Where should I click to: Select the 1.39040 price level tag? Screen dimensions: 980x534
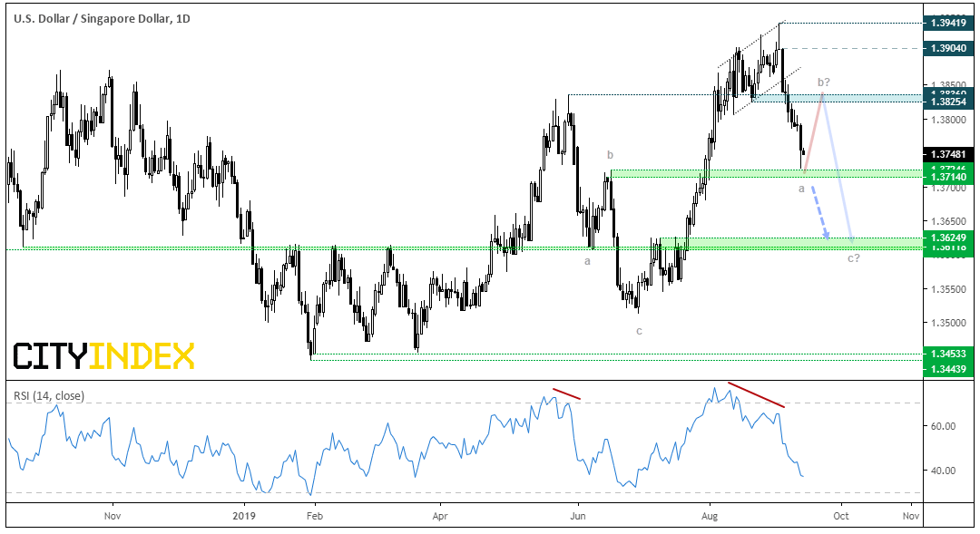point(948,48)
